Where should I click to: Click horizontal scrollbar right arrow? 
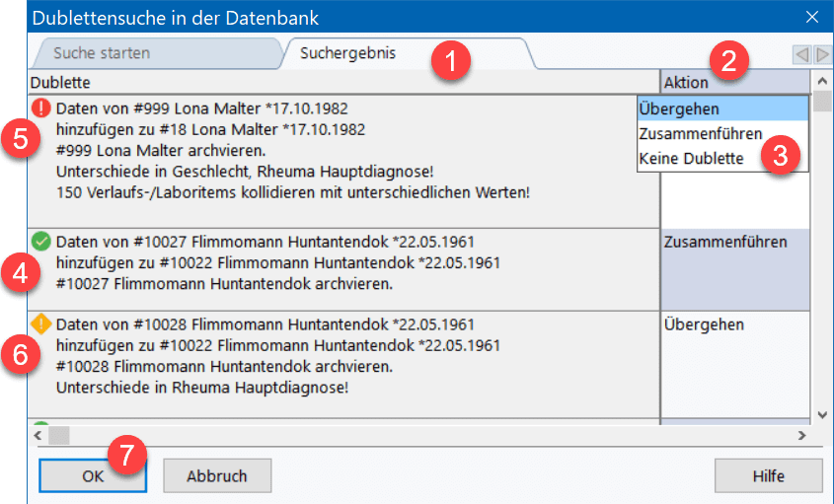(801, 434)
